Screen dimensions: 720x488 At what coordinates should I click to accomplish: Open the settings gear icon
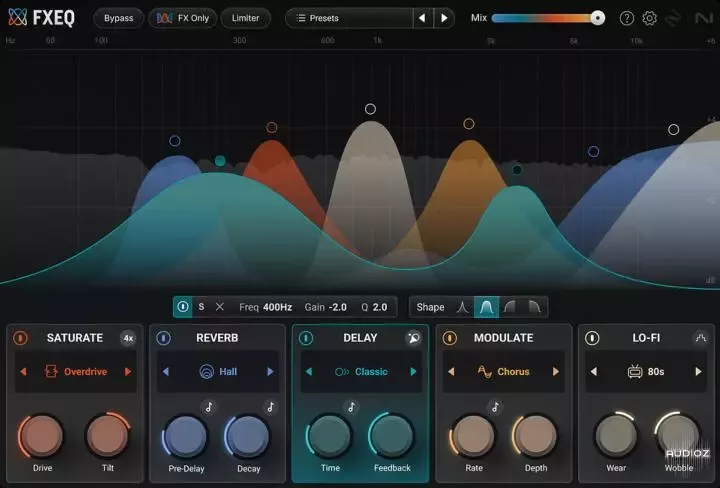click(649, 18)
